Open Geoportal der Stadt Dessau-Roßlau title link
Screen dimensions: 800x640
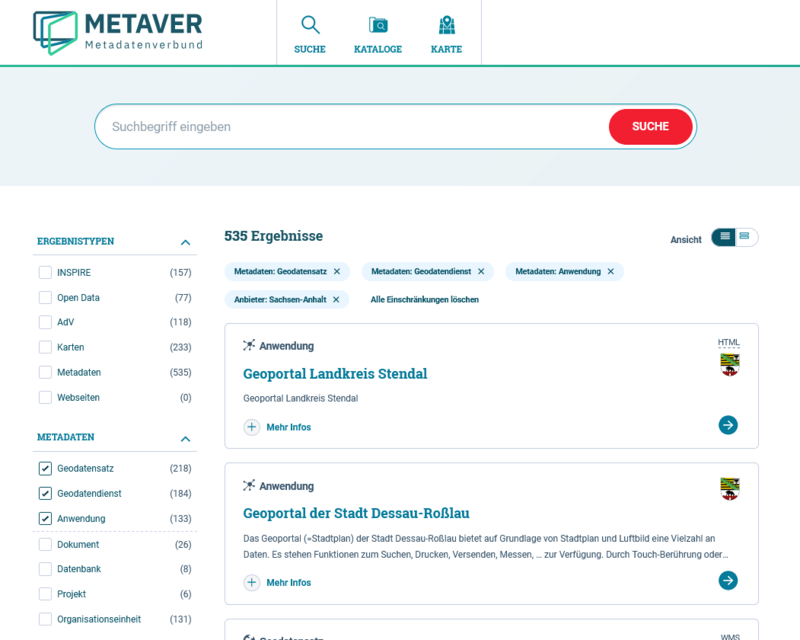[x=356, y=513]
